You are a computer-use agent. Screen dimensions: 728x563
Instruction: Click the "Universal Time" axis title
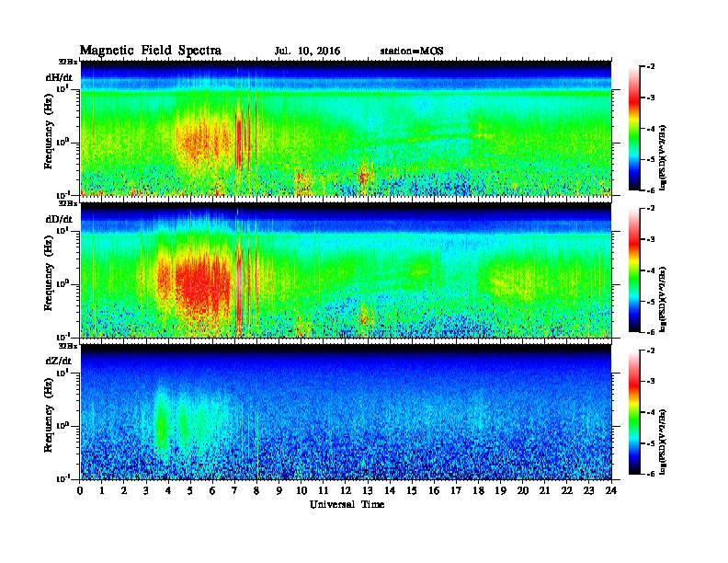(347, 504)
